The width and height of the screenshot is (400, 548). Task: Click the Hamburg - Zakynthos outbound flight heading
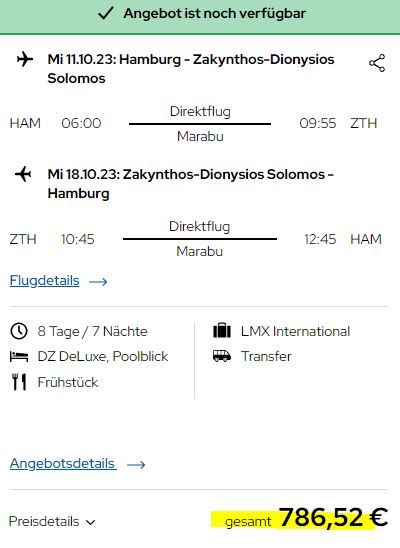pos(191,68)
